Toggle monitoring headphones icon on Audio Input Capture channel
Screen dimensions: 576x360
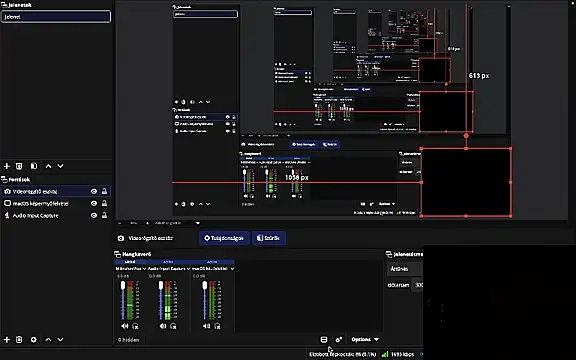(173, 326)
